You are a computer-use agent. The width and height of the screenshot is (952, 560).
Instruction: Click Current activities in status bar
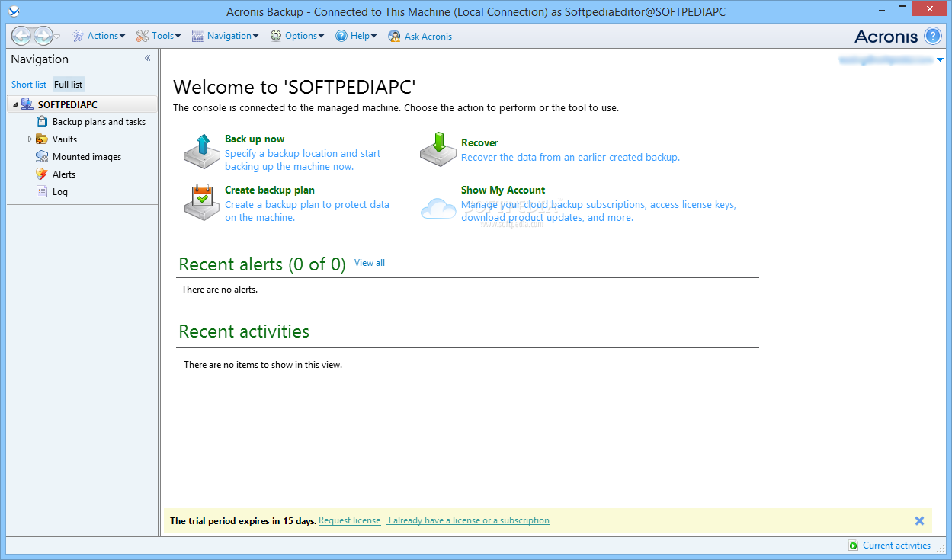[x=896, y=546]
